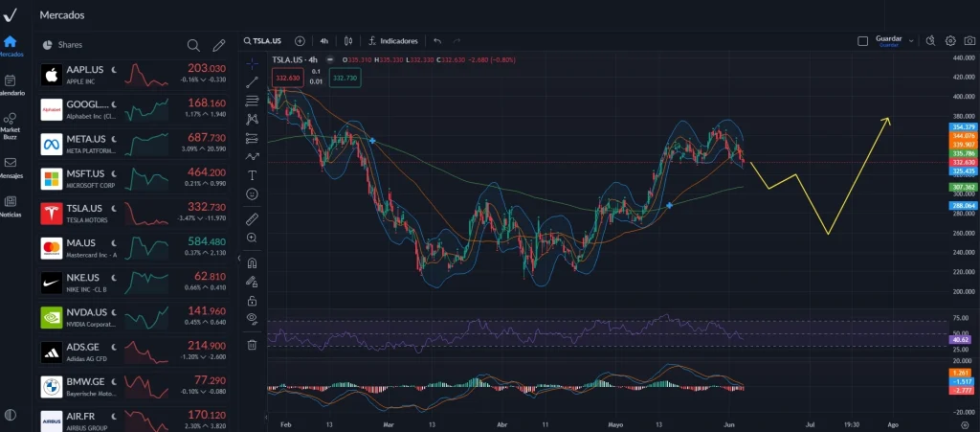Image resolution: width=980 pixels, height=432 pixels.
Task: Add a symbol to compare with plus icon
Action: 300,40
